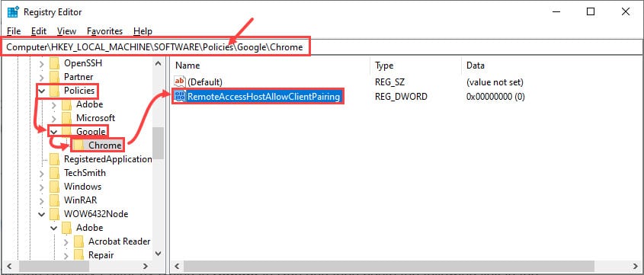Collapse the WOW6432Node key
The width and height of the screenshot is (644, 275).
click(41, 214)
